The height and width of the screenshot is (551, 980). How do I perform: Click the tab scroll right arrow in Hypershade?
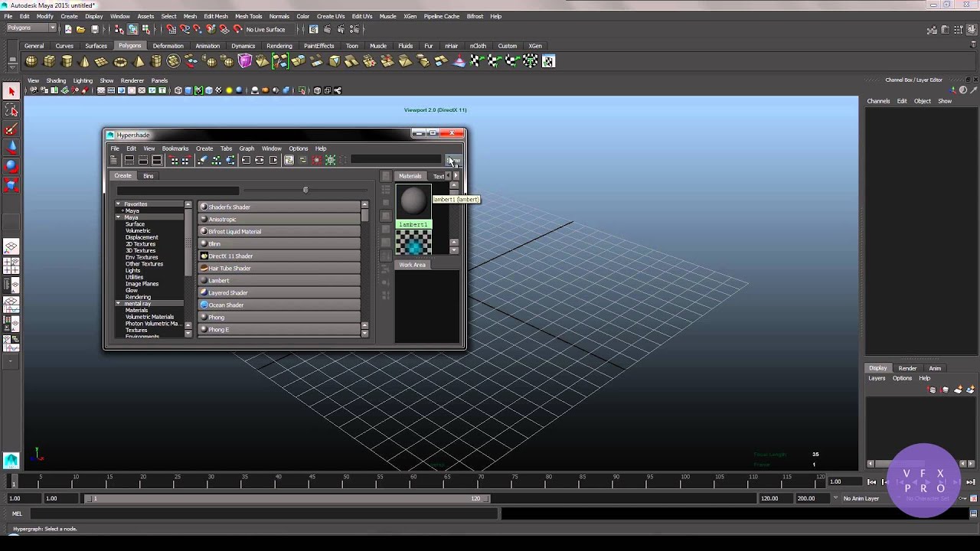(456, 176)
